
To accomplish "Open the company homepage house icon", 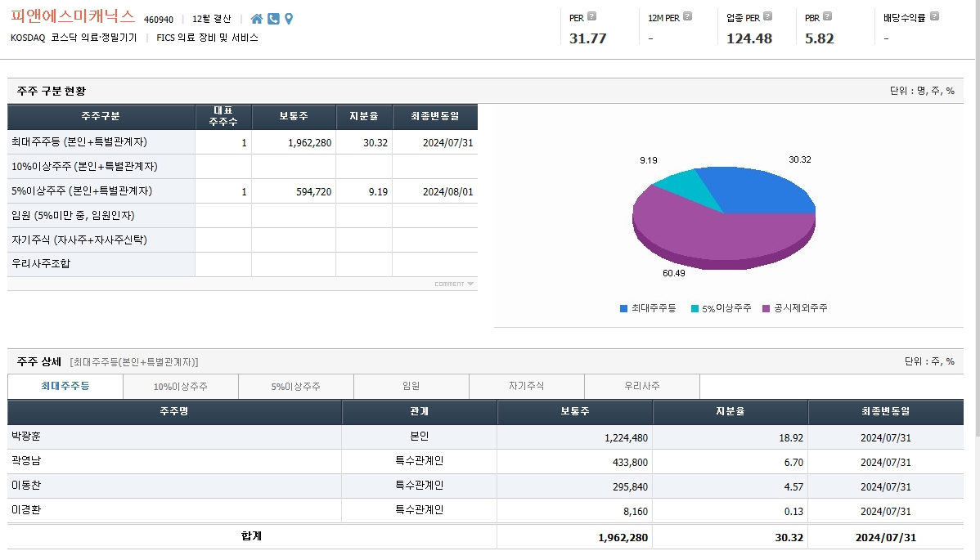I will (x=256, y=19).
